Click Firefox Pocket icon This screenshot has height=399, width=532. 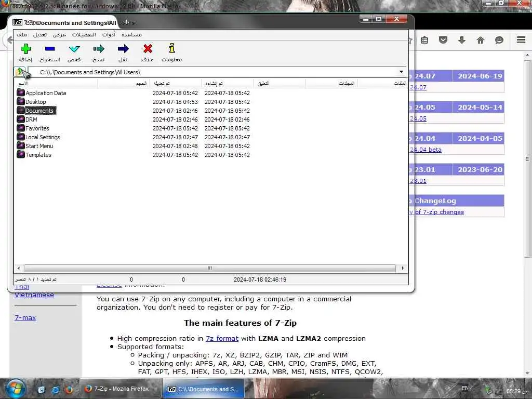click(443, 40)
